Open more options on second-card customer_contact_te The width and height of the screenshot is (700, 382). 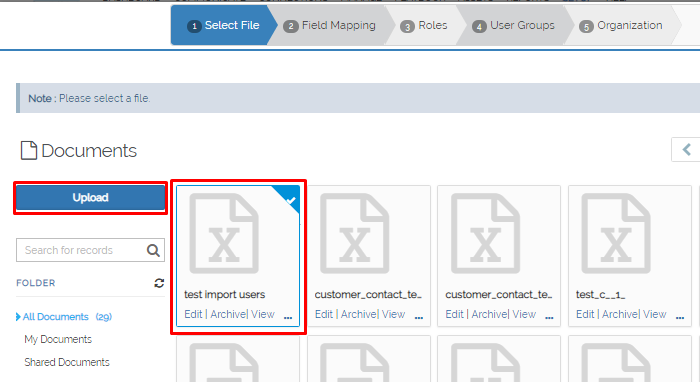419,317
